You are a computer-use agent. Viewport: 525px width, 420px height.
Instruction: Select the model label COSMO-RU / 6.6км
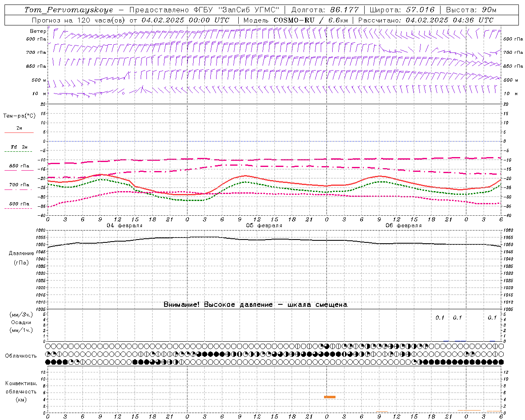tap(310, 20)
